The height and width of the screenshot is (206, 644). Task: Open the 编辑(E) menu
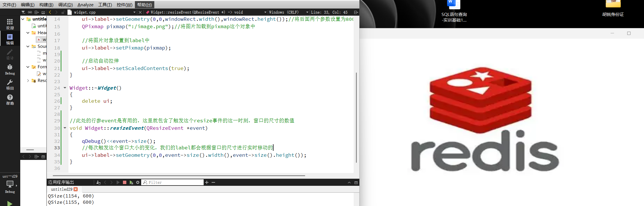(x=28, y=5)
